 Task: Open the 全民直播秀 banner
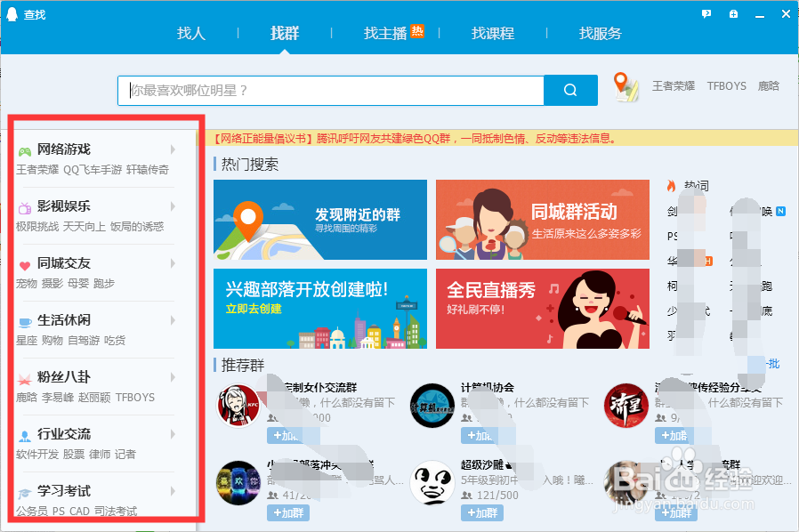pyautogui.click(x=543, y=309)
